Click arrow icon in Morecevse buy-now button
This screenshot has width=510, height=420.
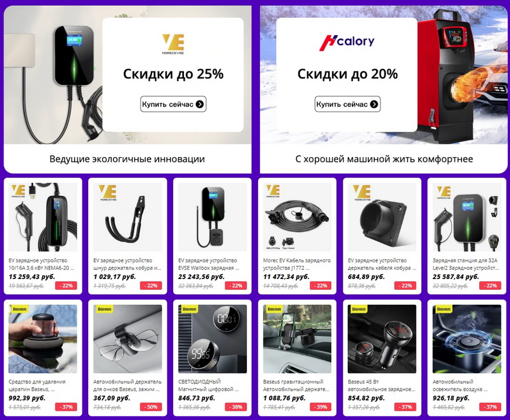(200, 104)
